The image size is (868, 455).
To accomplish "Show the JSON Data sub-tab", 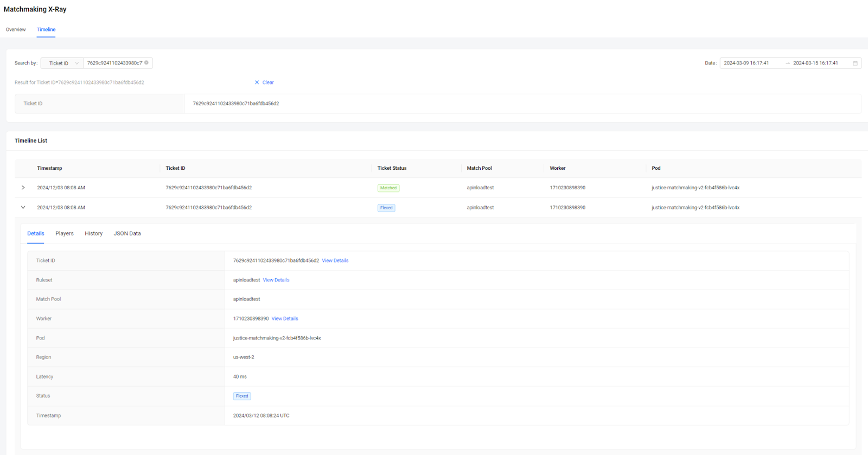I will [127, 234].
